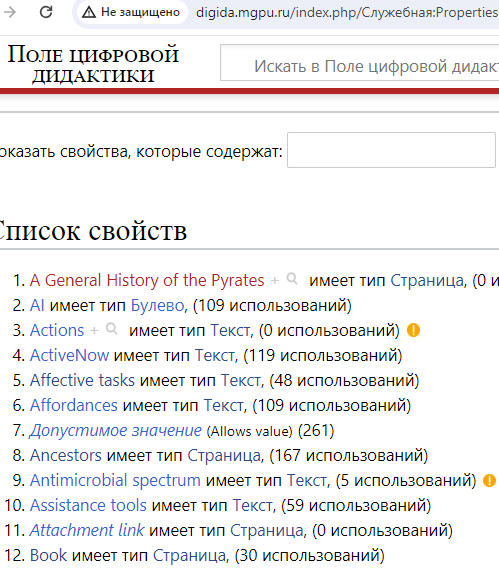Click the '(109 использований)' text in AI row

(x=272, y=305)
